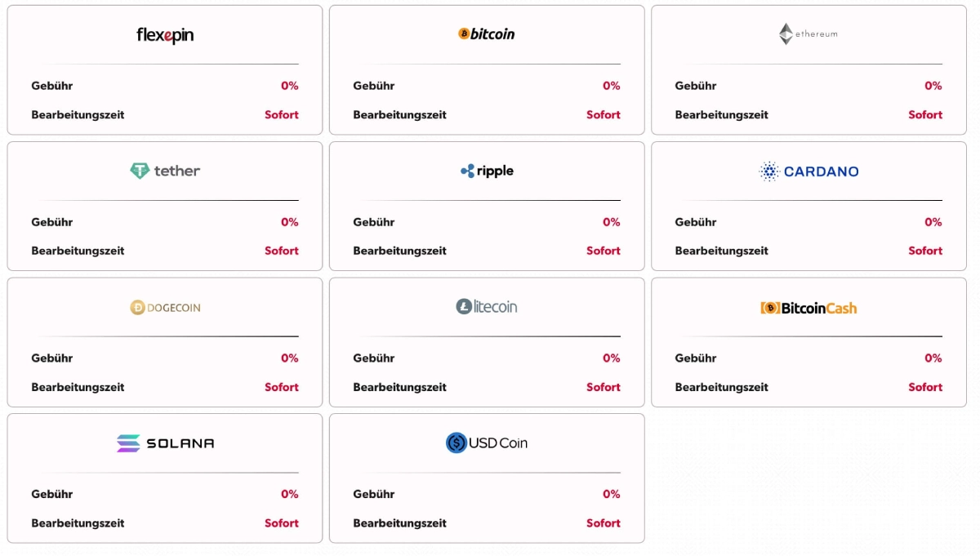
Task: Select the USD Coin logo
Action: pyautogui.click(x=487, y=443)
